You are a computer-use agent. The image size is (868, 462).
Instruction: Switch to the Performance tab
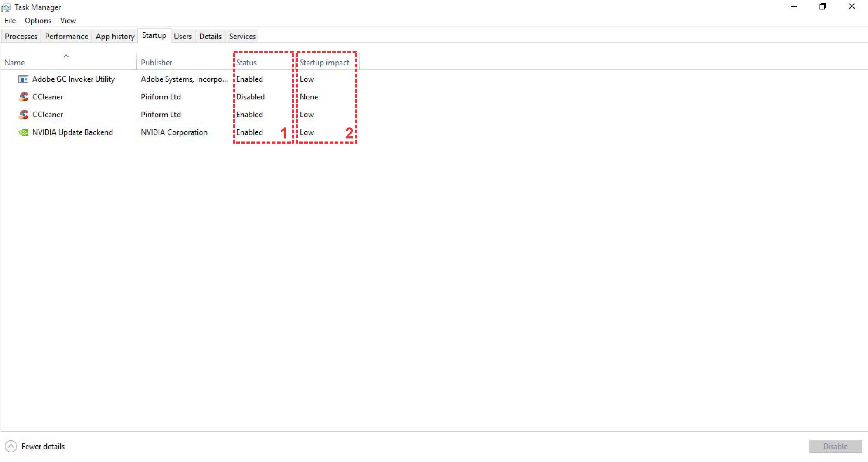pyautogui.click(x=66, y=36)
